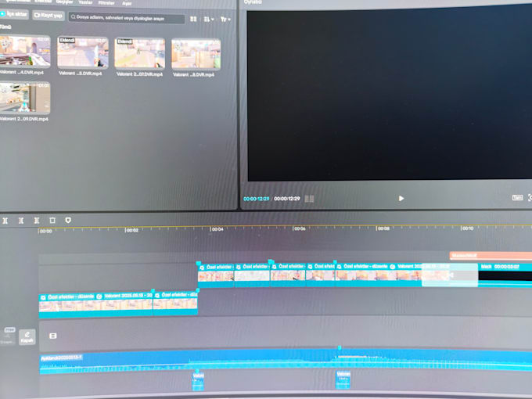Click the 00:06 mark on the timeline ruler

pos(300,228)
